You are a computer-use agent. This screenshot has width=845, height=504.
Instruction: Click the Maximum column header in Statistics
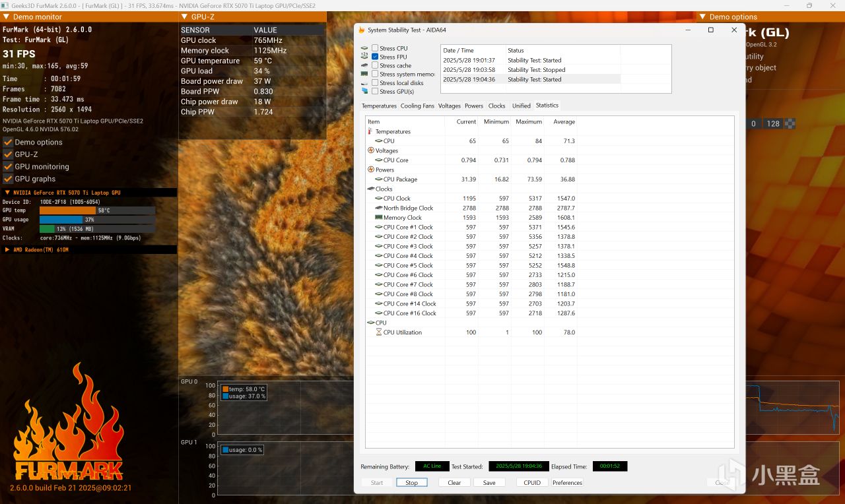coord(529,121)
